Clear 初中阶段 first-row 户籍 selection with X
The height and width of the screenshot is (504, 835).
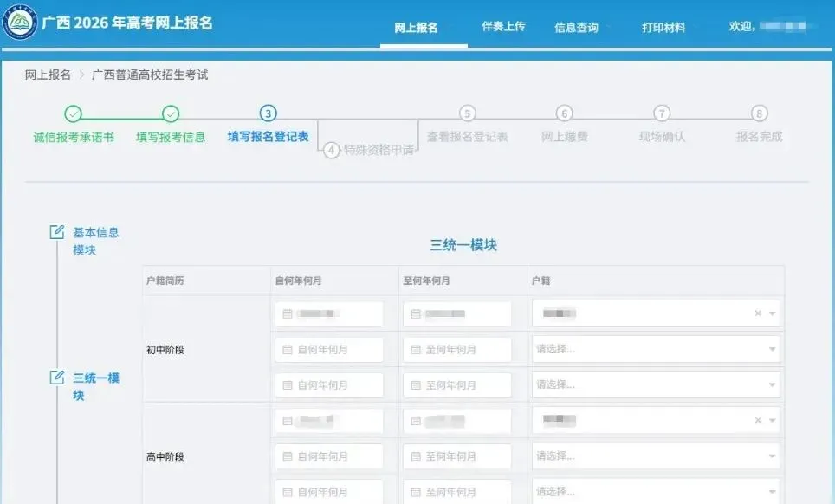758,313
